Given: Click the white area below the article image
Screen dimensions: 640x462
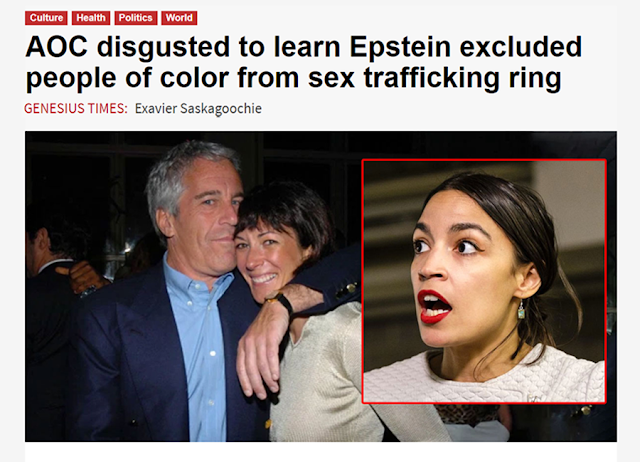Looking at the screenshot, I should (321, 453).
